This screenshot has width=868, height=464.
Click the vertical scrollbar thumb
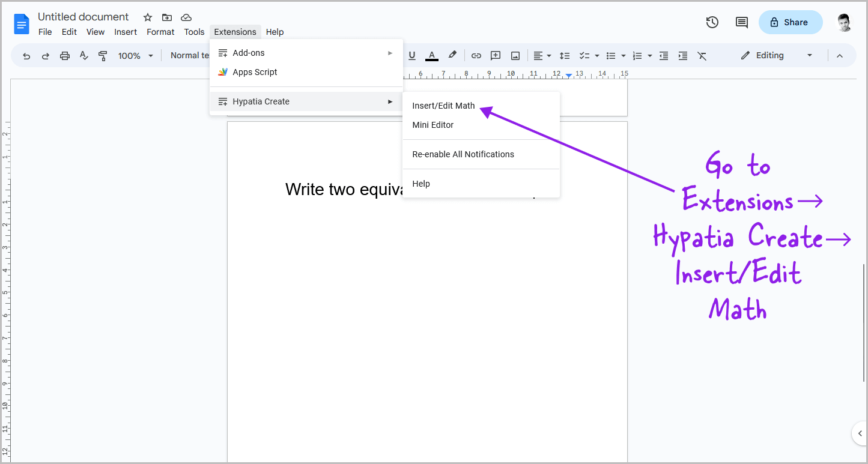tap(864, 322)
